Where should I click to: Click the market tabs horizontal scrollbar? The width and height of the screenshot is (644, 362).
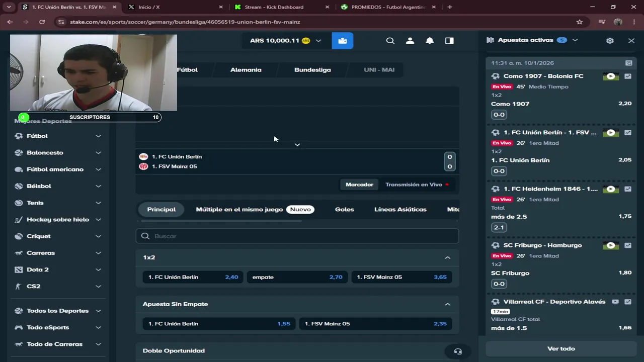point(221,221)
